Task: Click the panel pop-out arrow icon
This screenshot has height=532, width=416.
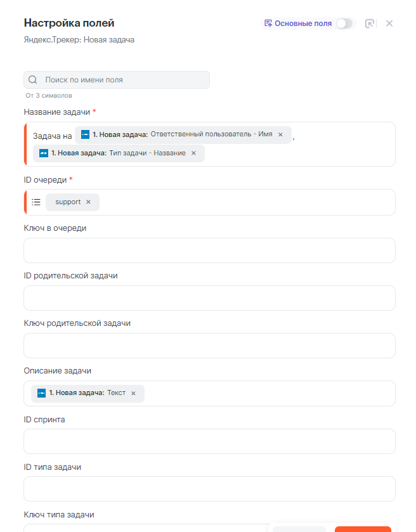Action: (x=370, y=23)
